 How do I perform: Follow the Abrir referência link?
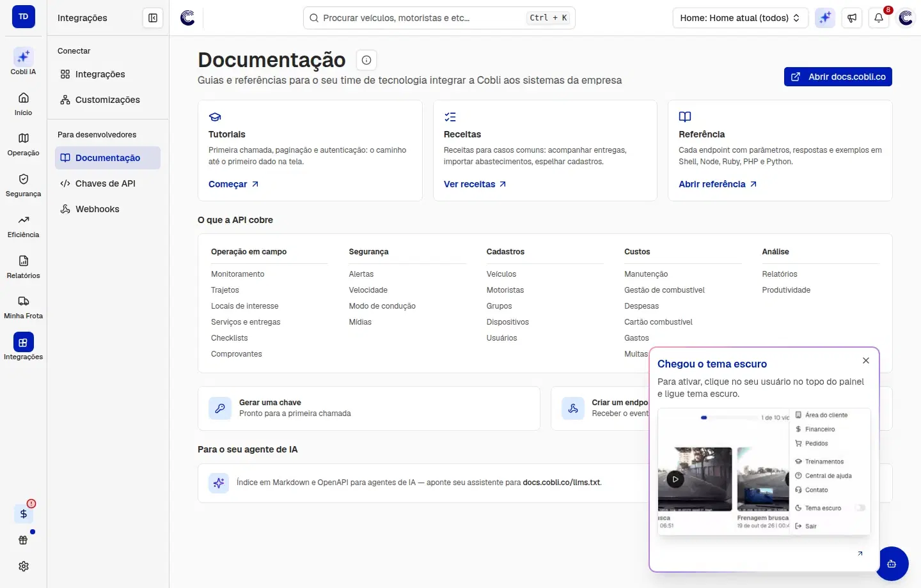click(718, 184)
